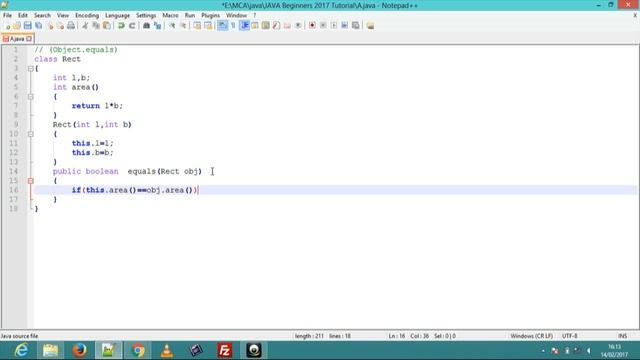Click the Save All toolbar icon
Image resolution: width=640 pixels, height=360 pixels.
pos(38,26)
